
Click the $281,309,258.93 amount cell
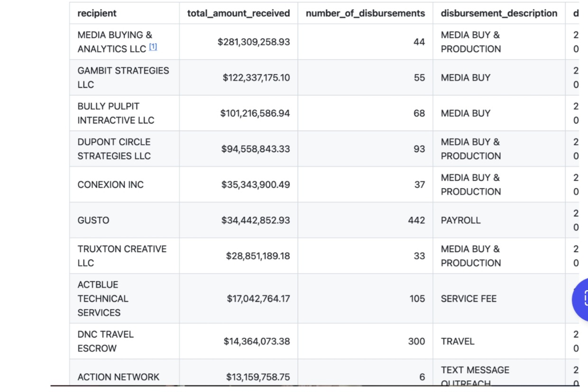pyautogui.click(x=254, y=42)
